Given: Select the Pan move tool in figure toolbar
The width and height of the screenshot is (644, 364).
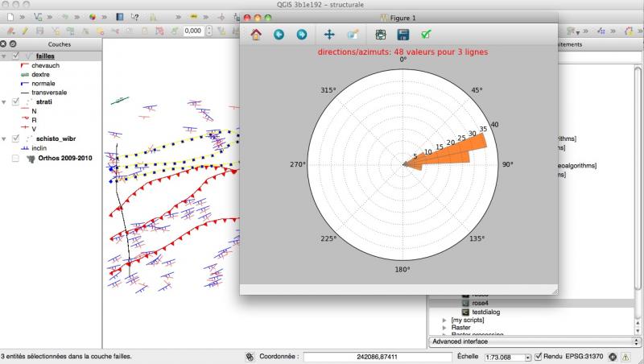Looking at the screenshot, I should (x=329, y=35).
